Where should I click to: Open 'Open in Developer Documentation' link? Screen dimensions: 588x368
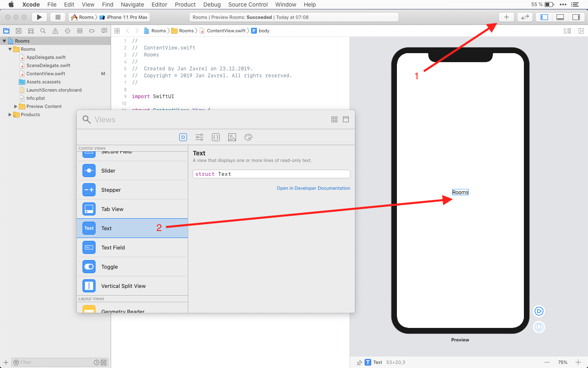(x=313, y=188)
